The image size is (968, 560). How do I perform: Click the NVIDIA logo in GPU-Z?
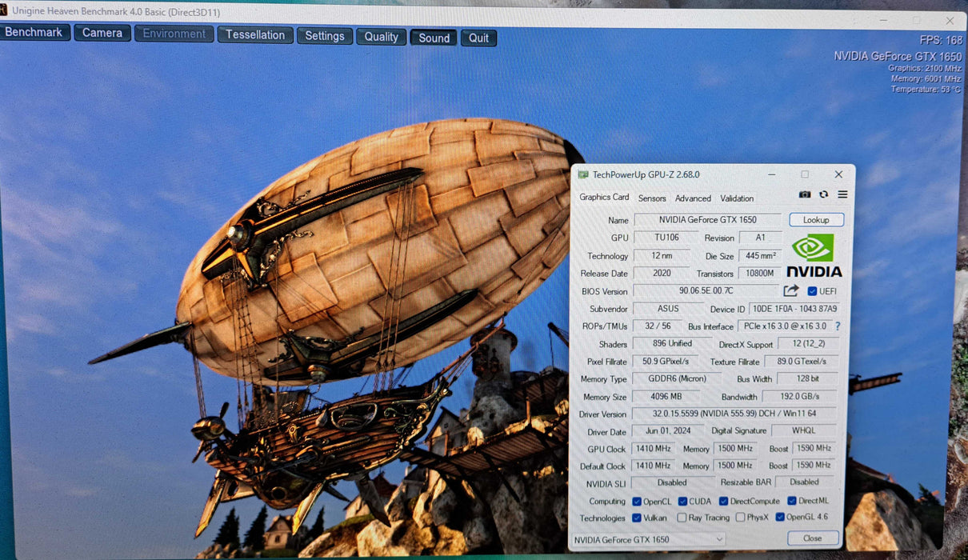click(814, 255)
